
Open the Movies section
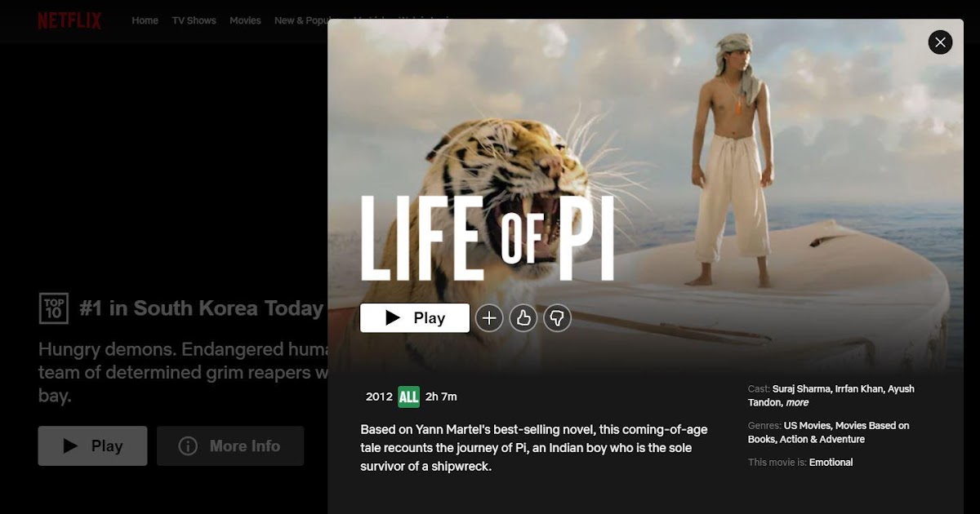point(245,20)
